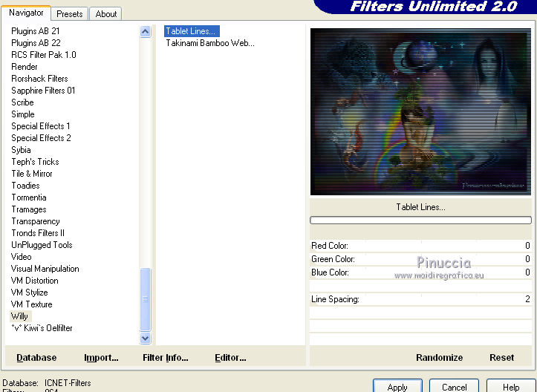Viewport: 537px width, 392px height.
Task: Open the Import dialog
Action: [x=101, y=358]
